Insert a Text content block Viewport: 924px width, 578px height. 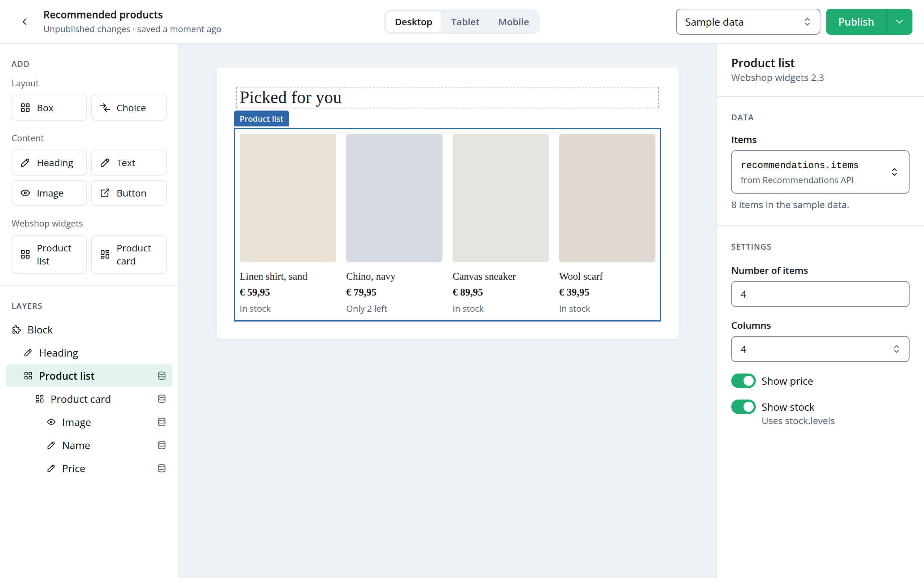129,163
